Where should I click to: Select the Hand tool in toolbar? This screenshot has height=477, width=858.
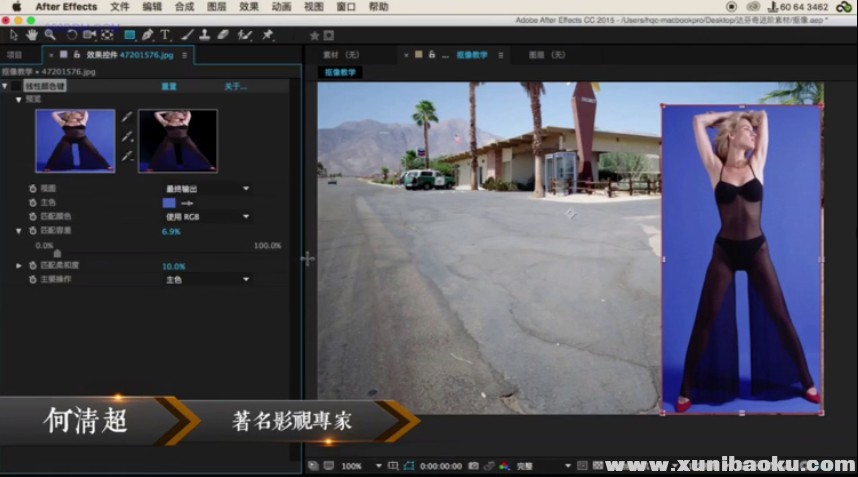click(32, 34)
